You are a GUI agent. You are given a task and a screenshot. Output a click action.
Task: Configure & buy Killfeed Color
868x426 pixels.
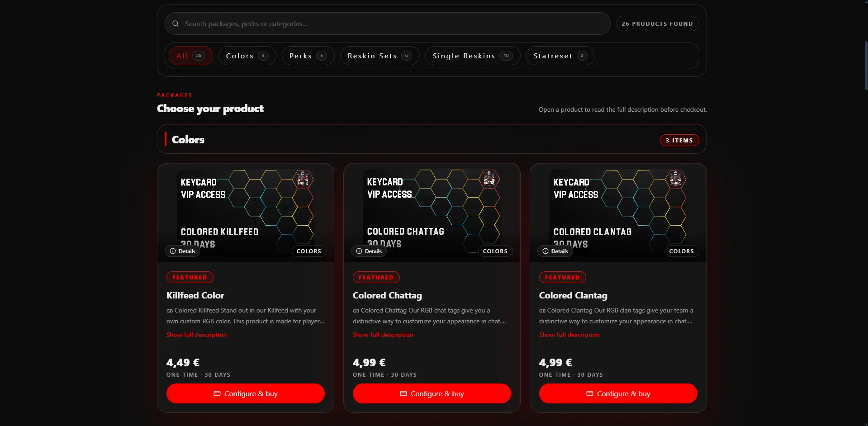pos(246,393)
